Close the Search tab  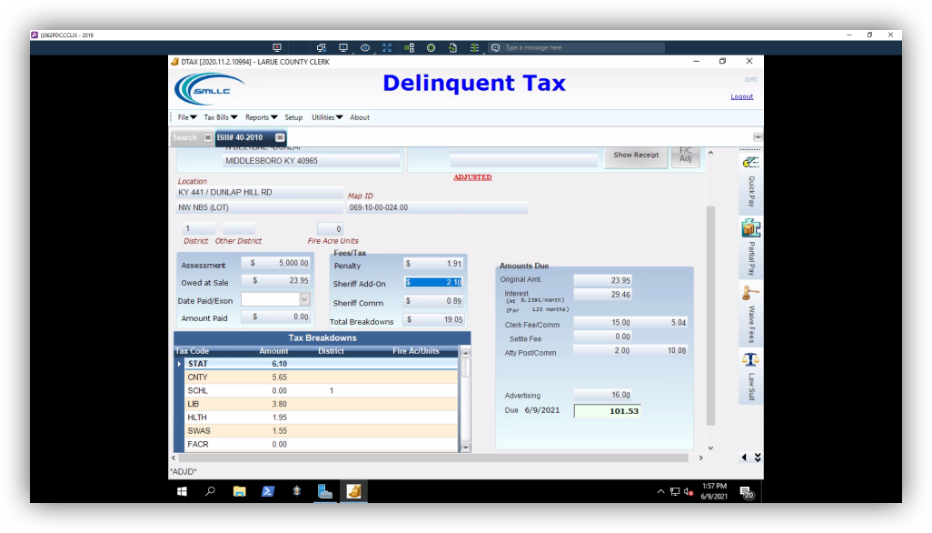point(207,137)
